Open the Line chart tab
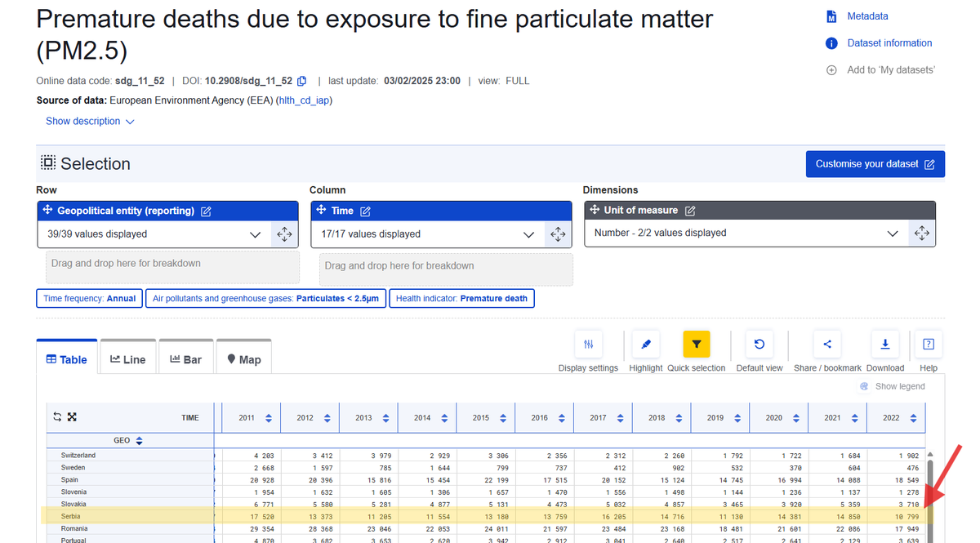This screenshot has height=543, width=980. (x=127, y=358)
